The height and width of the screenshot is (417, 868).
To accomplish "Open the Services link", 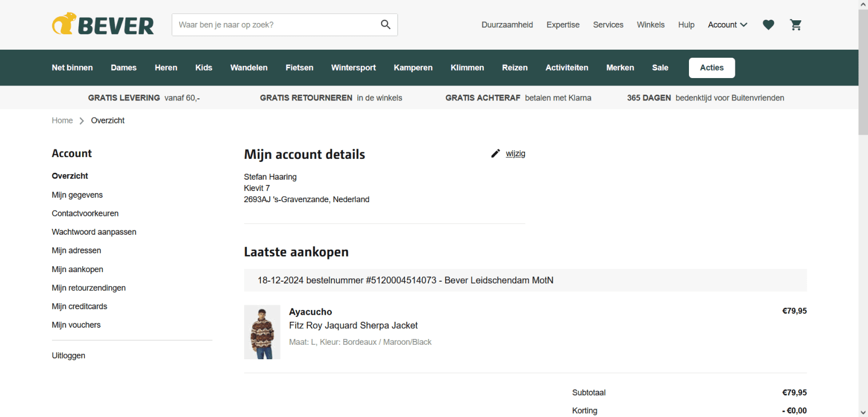I will [x=608, y=25].
